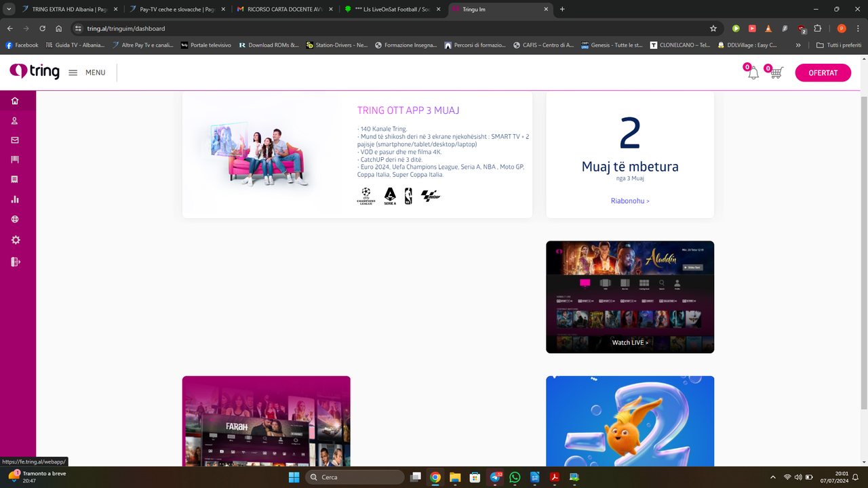Image resolution: width=868 pixels, height=488 pixels.
Task: Open the Altre Pay Tv e canali bookmark
Action: pyautogui.click(x=143, y=45)
